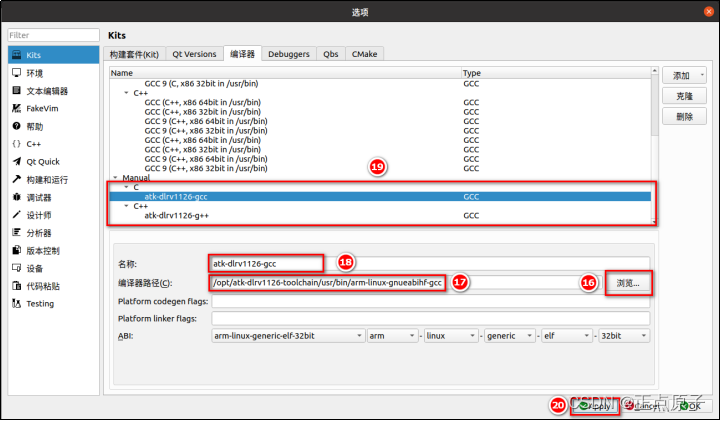Click the Name column header
This screenshot has width=721, height=421.
pyautogui.click(x=286, y=73)
